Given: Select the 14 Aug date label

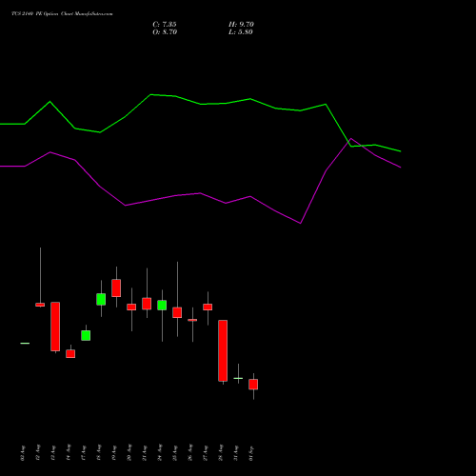Looking at the screenshot, I should tap(69, 452).
